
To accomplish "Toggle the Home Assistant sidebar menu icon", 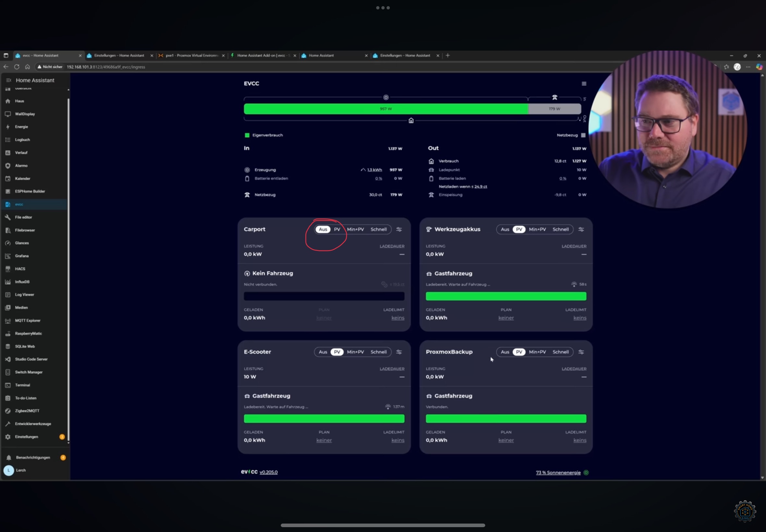I will click(x=9, y=80).
